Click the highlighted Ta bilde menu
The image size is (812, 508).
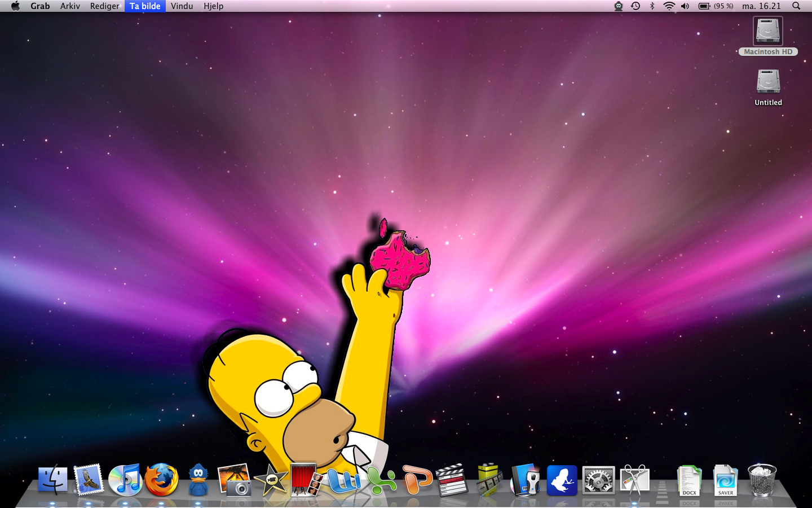point(145,6)
